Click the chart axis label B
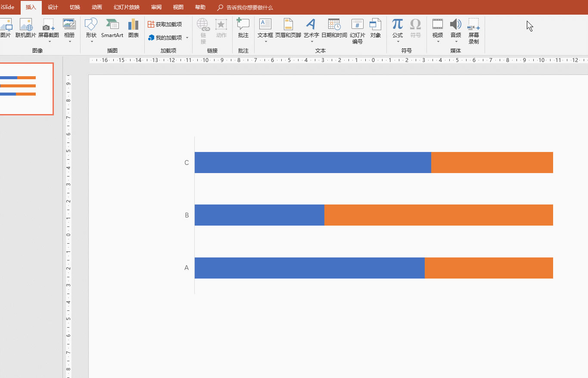Screen dimensions: 588x378 pyautogui.click(x=187, y=215)
